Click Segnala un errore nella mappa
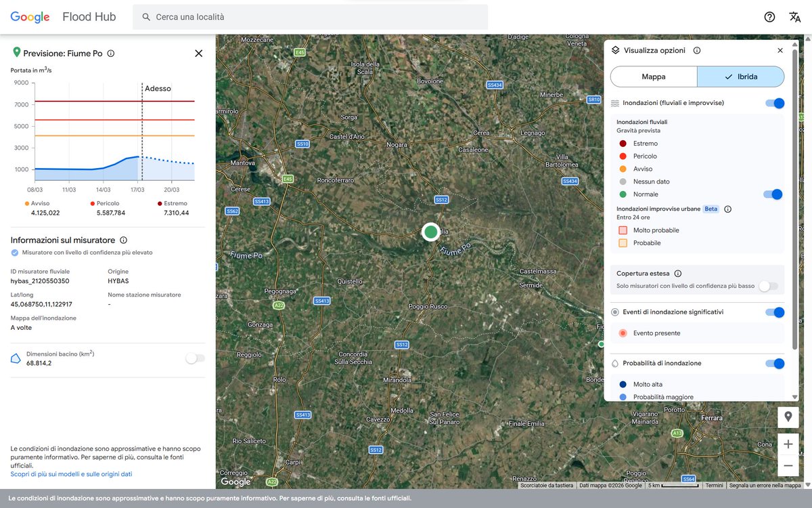 point(765,485)
